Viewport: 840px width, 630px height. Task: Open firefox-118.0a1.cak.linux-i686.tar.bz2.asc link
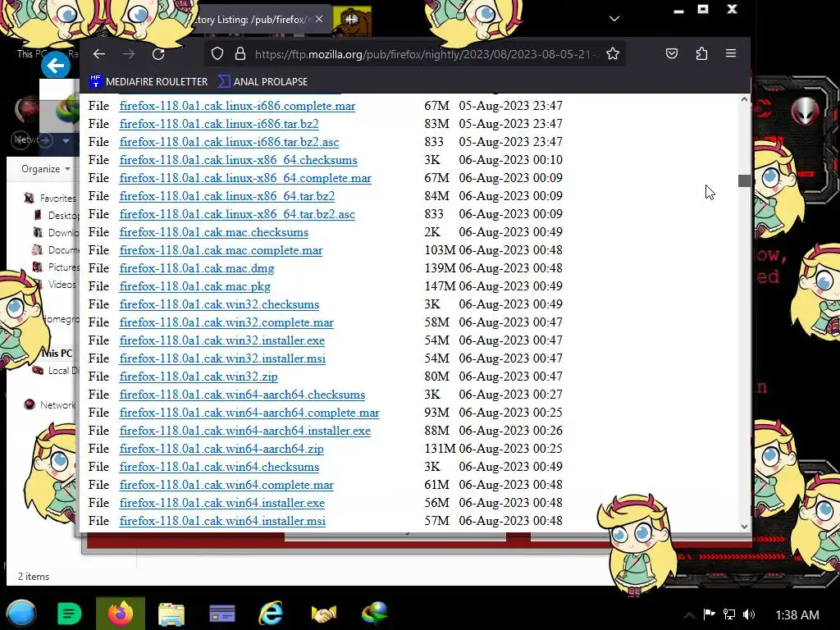pos(230,142)
